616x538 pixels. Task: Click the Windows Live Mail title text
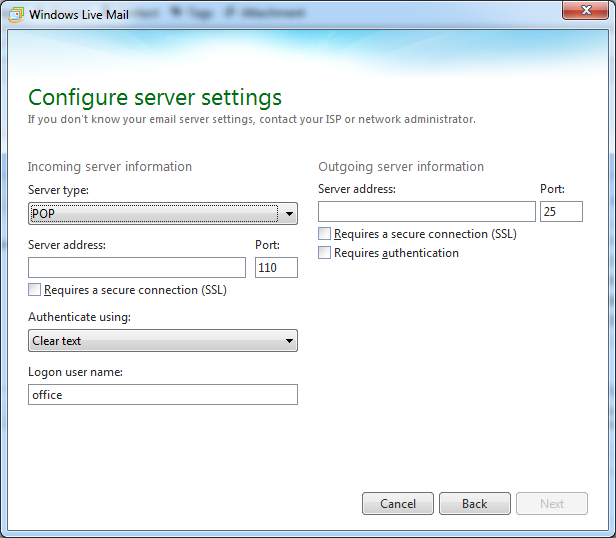[x=79, y=15]
